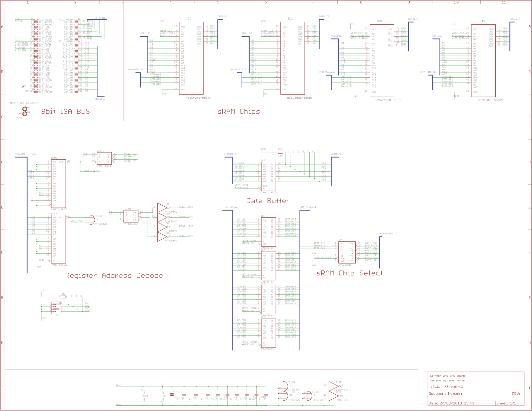Click the 'REV:' field in title block

516,394
